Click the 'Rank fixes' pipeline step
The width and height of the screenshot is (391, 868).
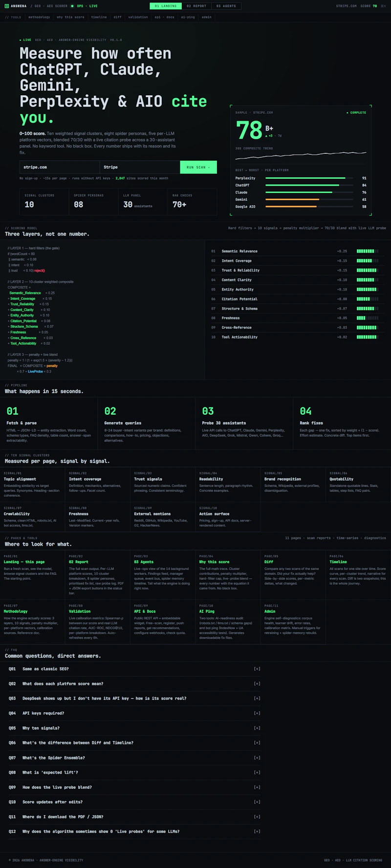tap(342, 424)
